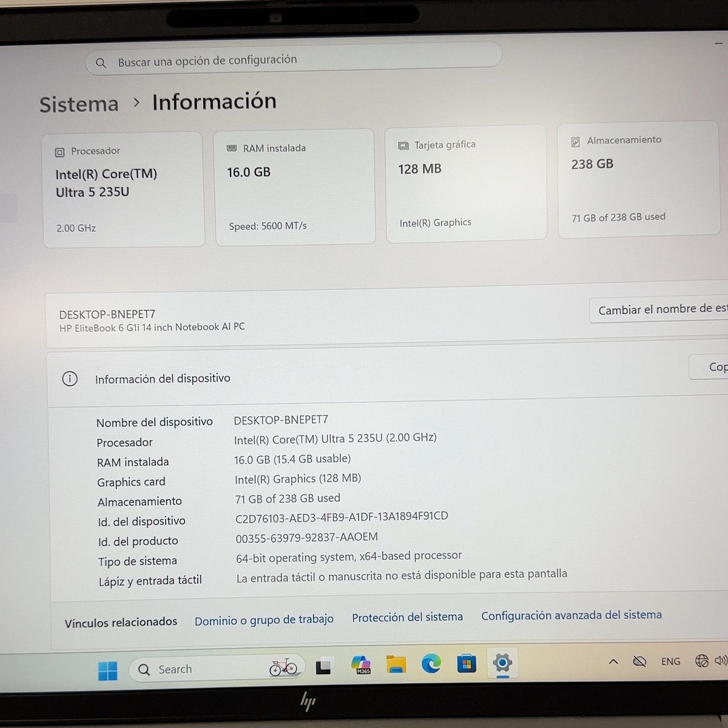Click 64-bit operating system, x64-based processor text
This screenshot has height=728, width=728.
[349, 556]
